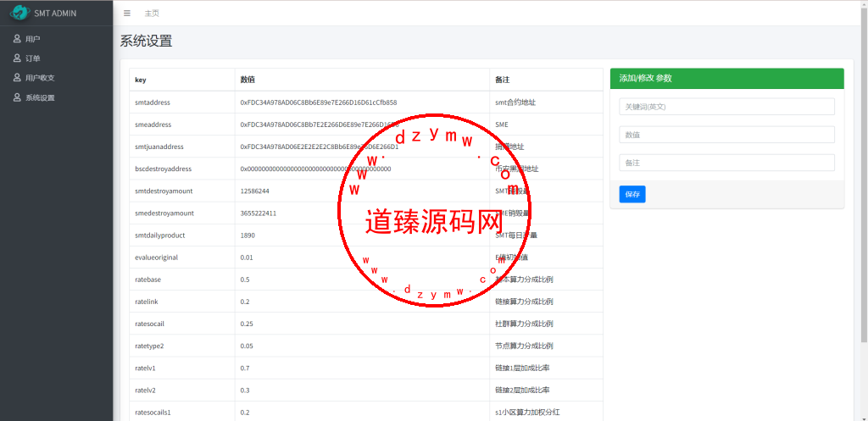The image size is (868, 421).
Task: Select the smtjuanaddress key cell
Action: [182, 147]
